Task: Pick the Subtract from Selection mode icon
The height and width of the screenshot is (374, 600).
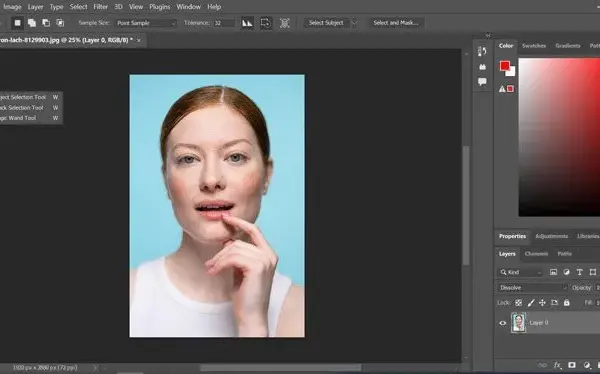Action: tap(46, 23)
